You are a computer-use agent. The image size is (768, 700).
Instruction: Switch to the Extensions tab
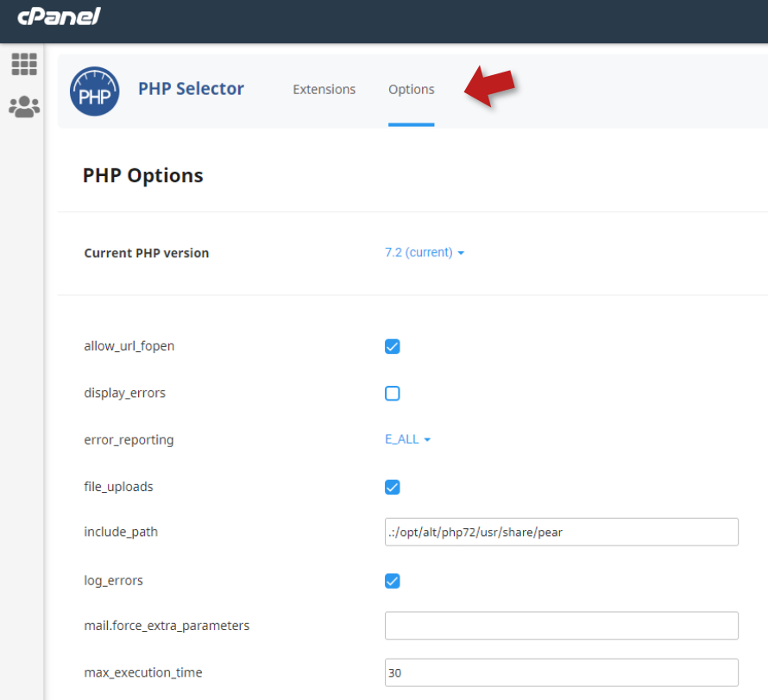click(x=324, y=90)
